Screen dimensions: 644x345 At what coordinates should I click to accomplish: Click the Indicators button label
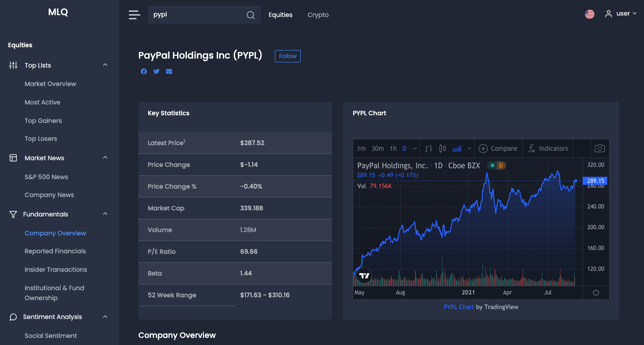coord(554,148)
